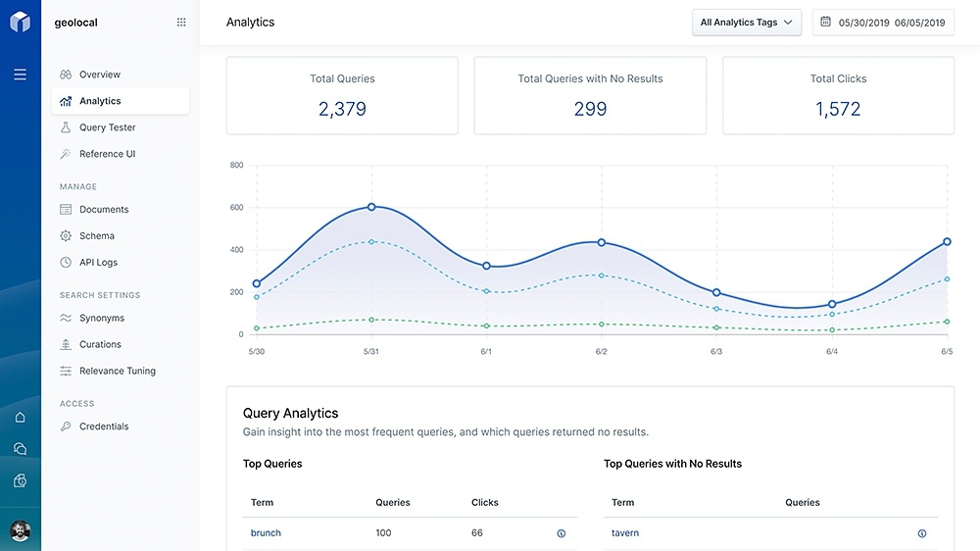Open the Overview page in the sidebar

99,75
